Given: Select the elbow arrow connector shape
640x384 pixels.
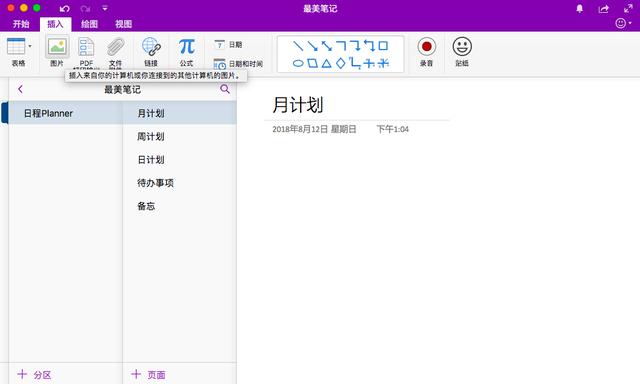Looking at the screenshot, I should (x=355, y=46).
